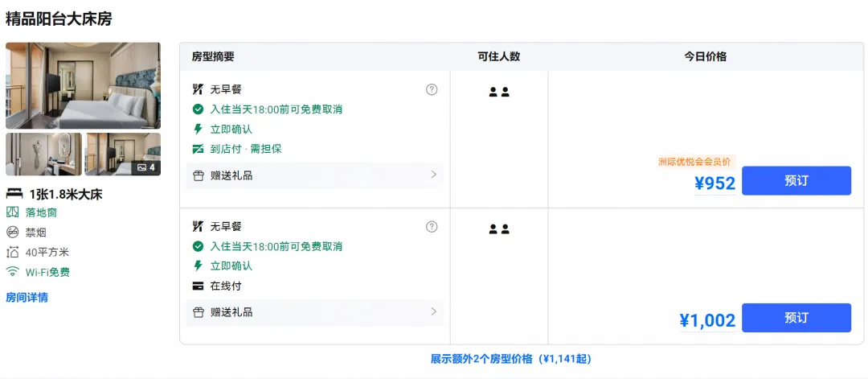Click the ¥1,002 price amount
The height and width of the screenshot is (379, 868).
pos(707,321)
